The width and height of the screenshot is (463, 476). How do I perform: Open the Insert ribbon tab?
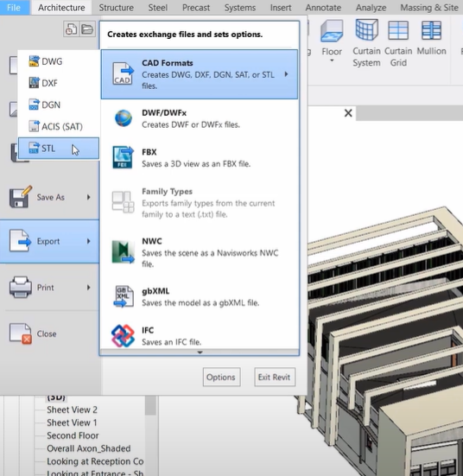click(x=281, y=7)
